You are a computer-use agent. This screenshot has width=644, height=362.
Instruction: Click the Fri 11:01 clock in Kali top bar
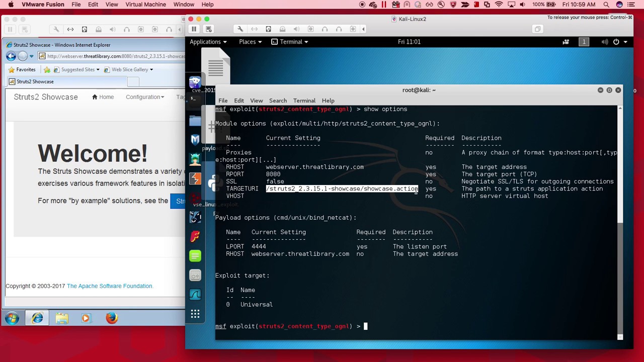point(409,42)
